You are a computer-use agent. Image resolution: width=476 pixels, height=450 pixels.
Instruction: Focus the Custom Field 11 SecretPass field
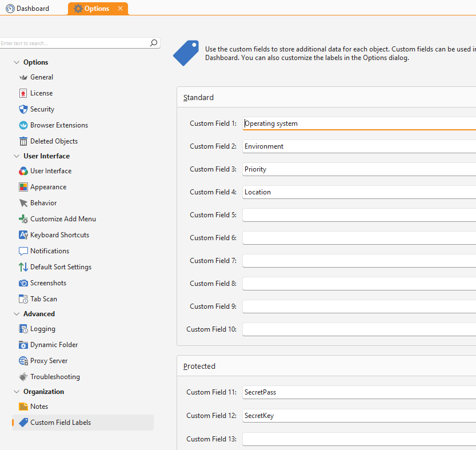(x=359, y=392)
